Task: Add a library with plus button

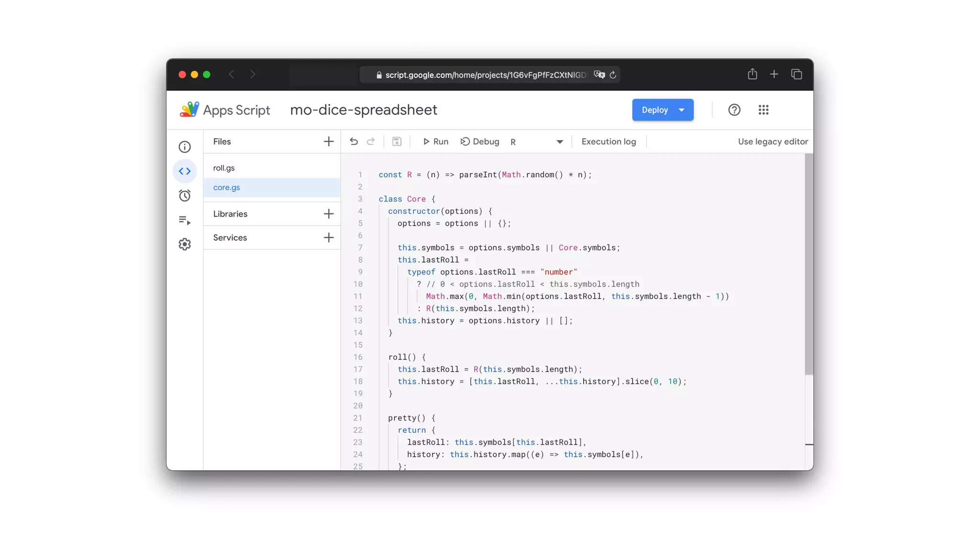Action: tap(328, 214)
